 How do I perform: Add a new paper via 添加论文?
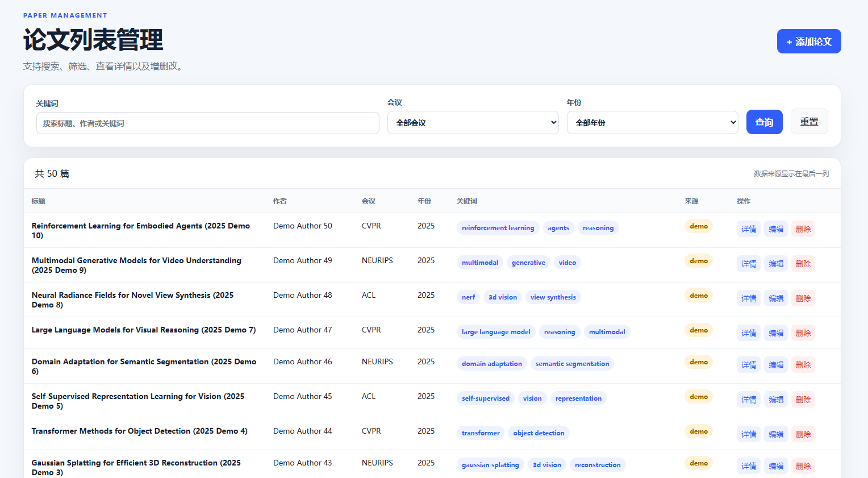click(x=809, y=41)
